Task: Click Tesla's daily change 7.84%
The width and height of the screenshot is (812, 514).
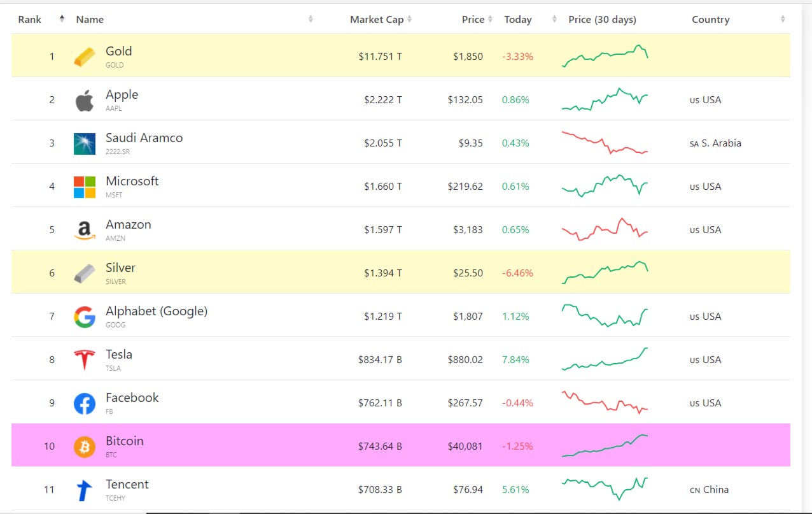Action: point(515,360)
